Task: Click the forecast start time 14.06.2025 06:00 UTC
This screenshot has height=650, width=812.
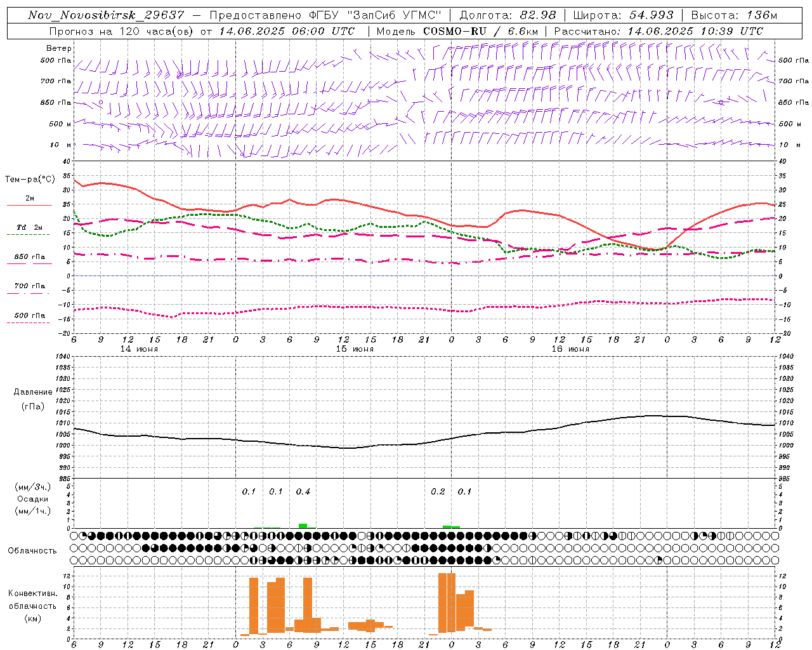Action: [287, 30]
